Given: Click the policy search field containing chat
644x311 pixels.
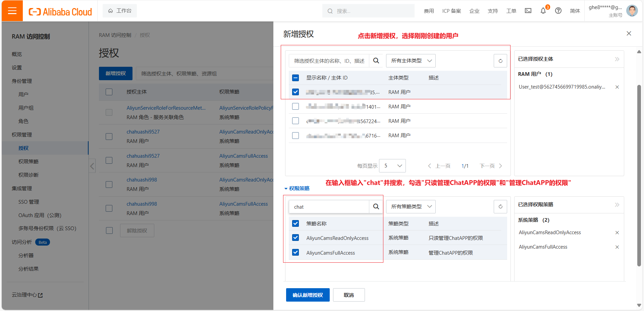Looking at the screenshot, I should coord(329,207).
